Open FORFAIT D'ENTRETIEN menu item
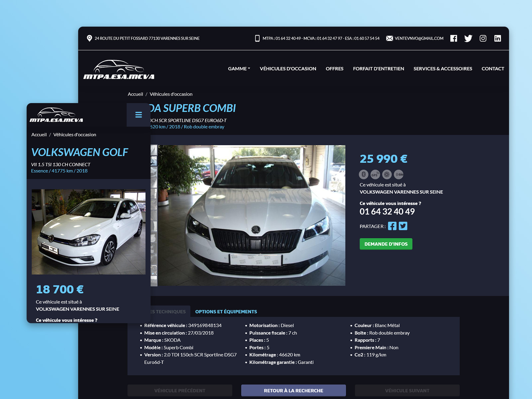This screenshot has height=399, width=532. pyautogui.click(x=378, y=68)
